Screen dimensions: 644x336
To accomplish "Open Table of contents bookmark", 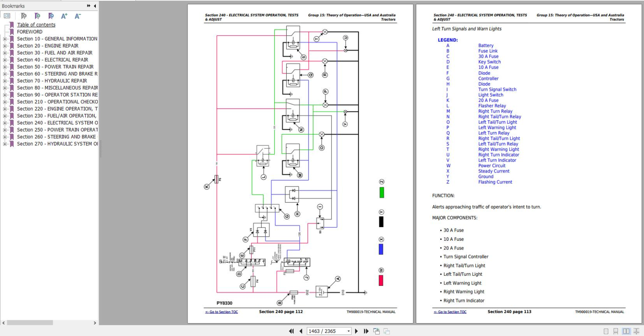I will pos(36,25).
